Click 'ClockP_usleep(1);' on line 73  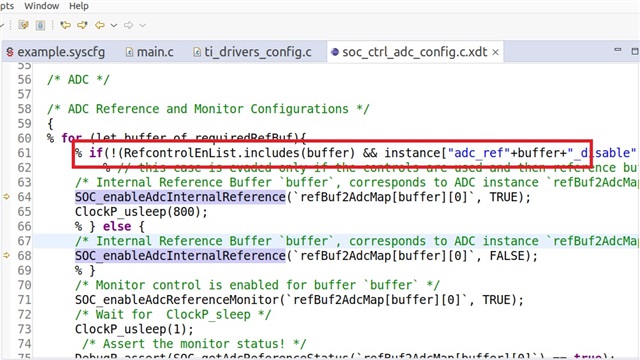pos(134,329)
